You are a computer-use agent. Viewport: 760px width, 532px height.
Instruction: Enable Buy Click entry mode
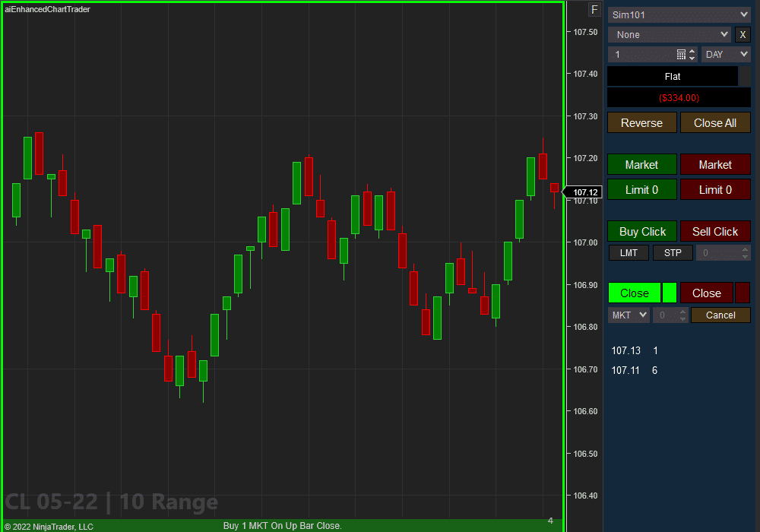pyautogui.click(x=641, y=231)
